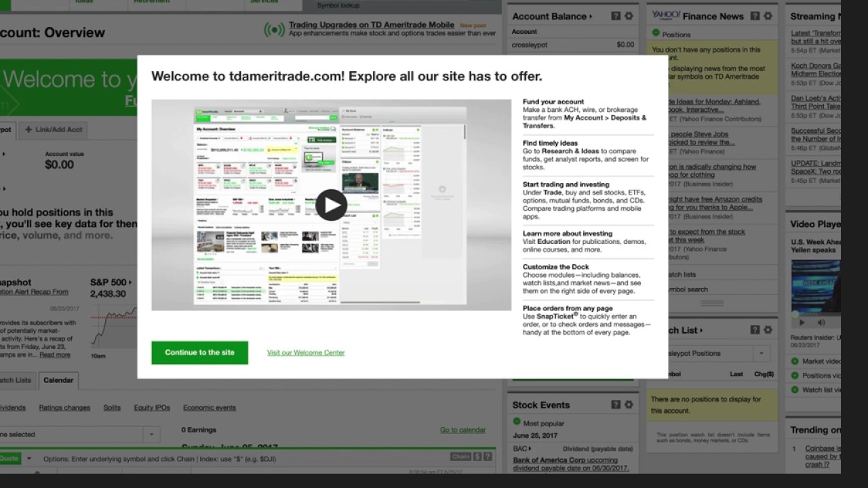Click the SnapTicket dollar sign icon
This screenshot has width=868, height=488.
pos(477,457)
